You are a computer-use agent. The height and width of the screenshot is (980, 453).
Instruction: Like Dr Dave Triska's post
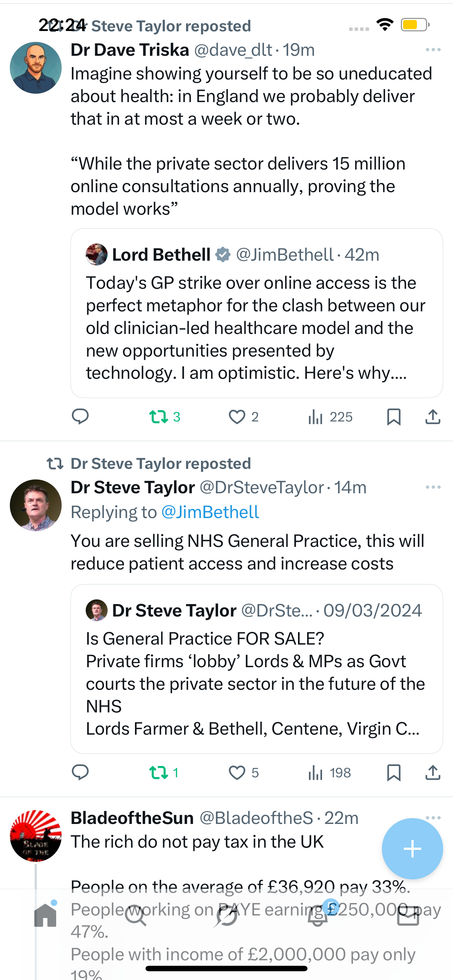pyautogui.click(x=237, y=417)
